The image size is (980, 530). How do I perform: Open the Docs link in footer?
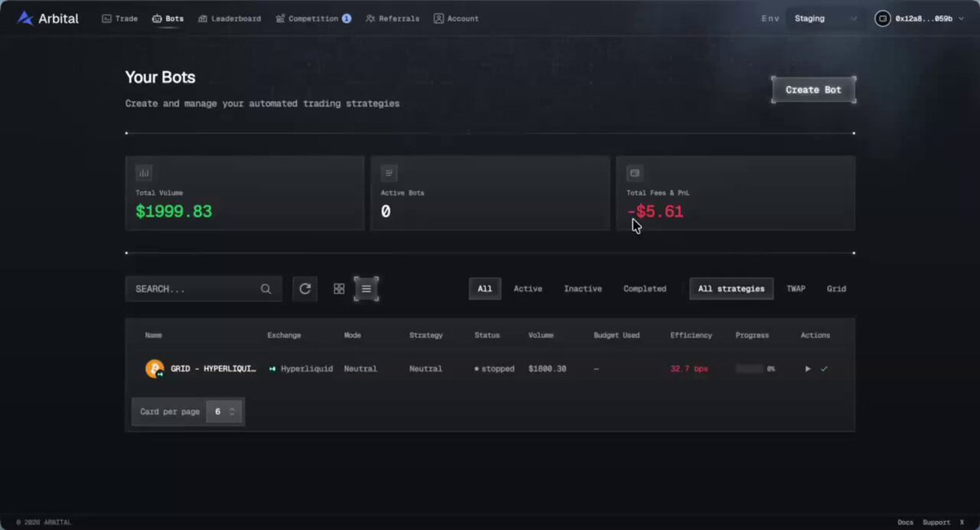pyautogui.click(x=906, y=523)
